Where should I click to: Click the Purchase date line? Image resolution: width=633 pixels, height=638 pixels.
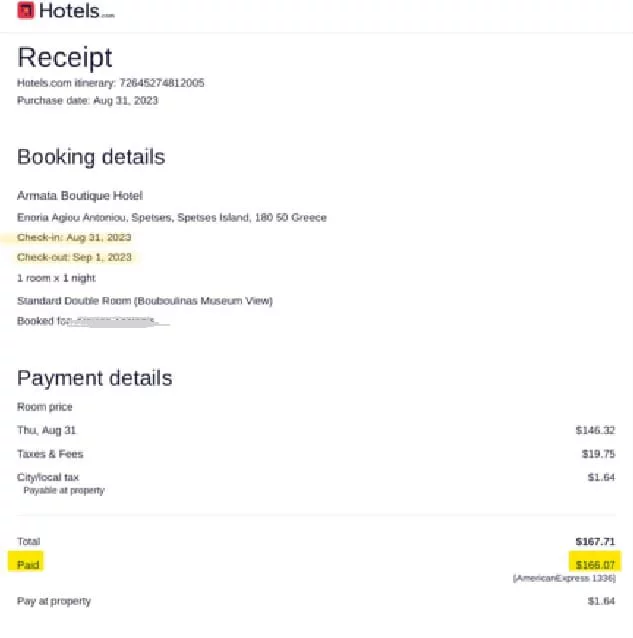87,100
